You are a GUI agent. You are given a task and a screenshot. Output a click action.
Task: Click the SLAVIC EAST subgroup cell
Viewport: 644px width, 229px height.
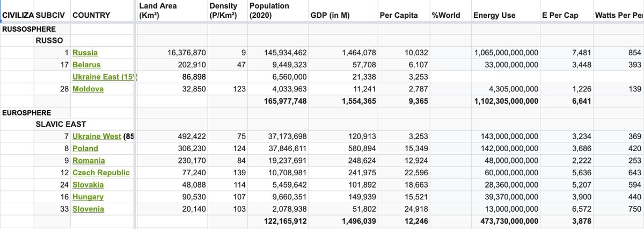(x=62, y=125)
